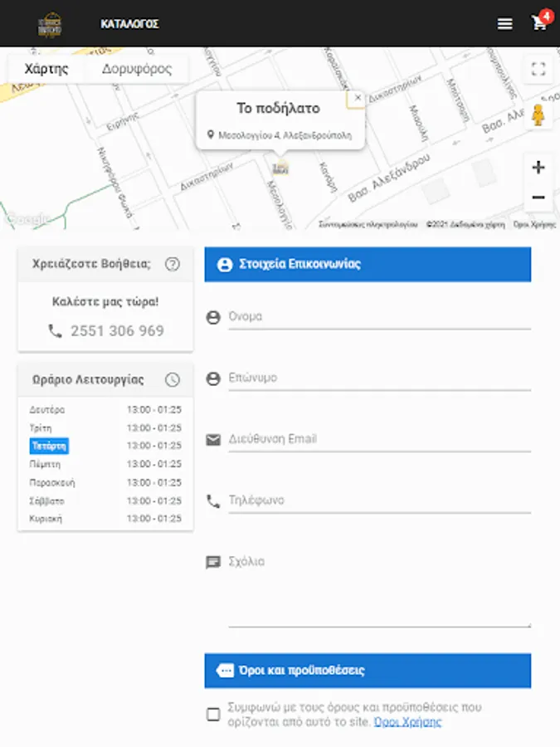
Task: Click the phone icon beside Τηλέφωνο
Action: point(213,501)
